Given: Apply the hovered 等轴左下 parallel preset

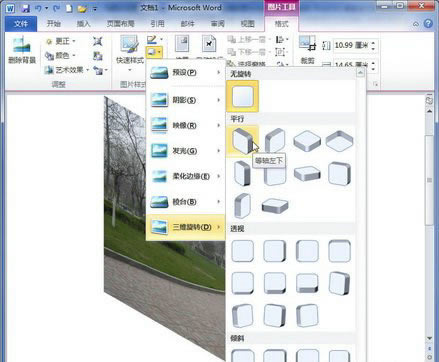Looking at the screenshot, I should coord(243,141).
